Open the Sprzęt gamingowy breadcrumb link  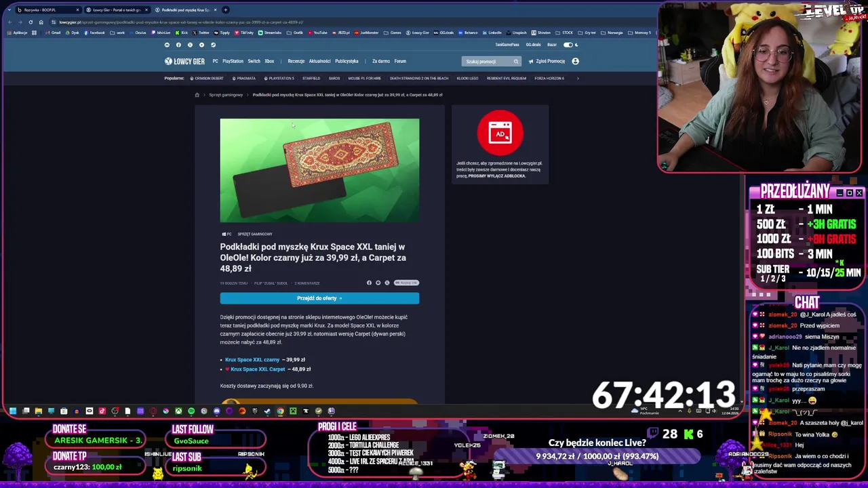(226, 95)
